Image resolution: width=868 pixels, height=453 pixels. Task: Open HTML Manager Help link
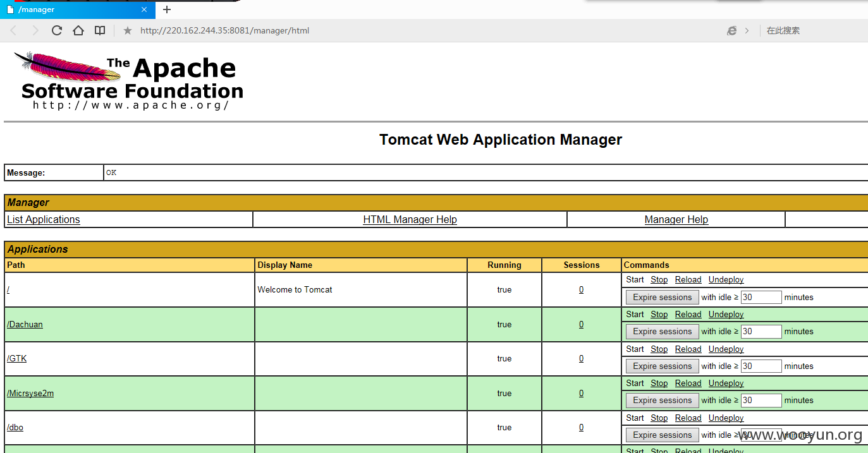point(410,219)
